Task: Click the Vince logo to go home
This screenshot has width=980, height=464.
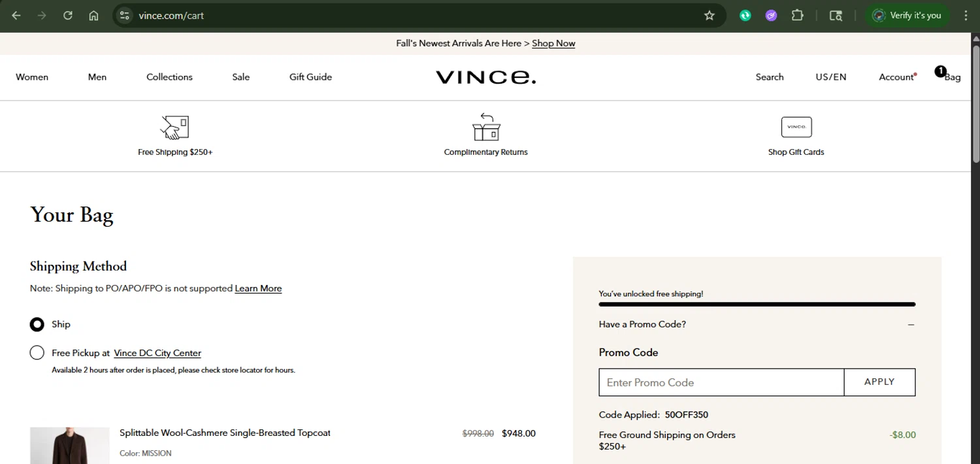Action: coord(486,77)
